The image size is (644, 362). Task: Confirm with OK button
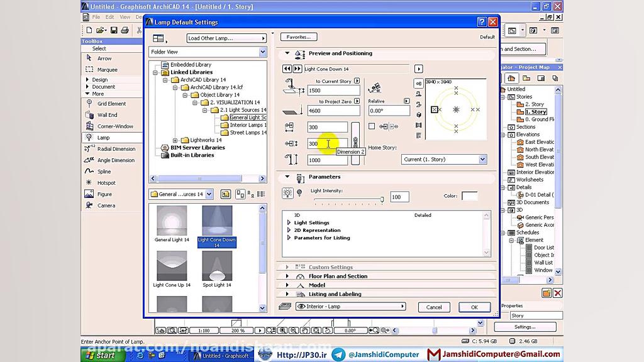tap(474, 307)
